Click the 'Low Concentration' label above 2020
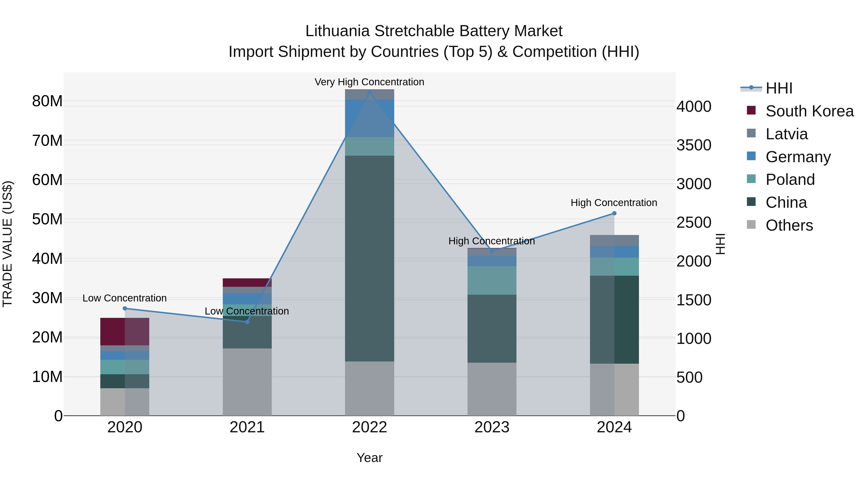This screenshot has width=868, height=488. tap(125, 298)
